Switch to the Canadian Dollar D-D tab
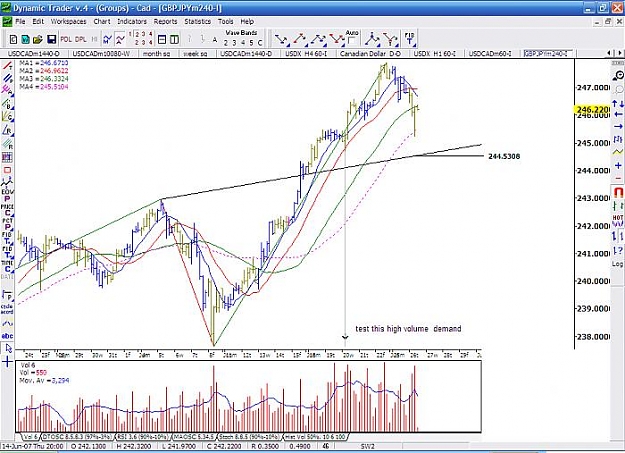The image size is (625, 453). click(x=371, y=53)
